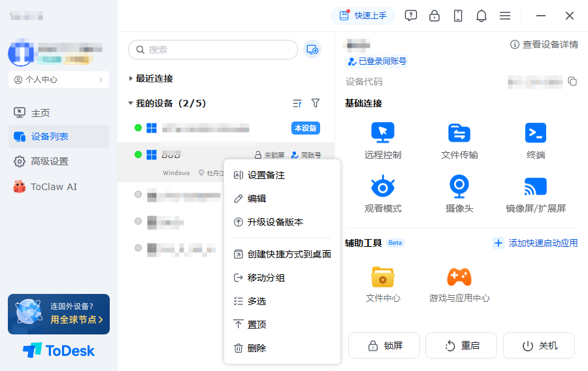The width and height of the screenshot is (588, 371).
Task: Click the add device icon beside search
Action: coord(312,50)
